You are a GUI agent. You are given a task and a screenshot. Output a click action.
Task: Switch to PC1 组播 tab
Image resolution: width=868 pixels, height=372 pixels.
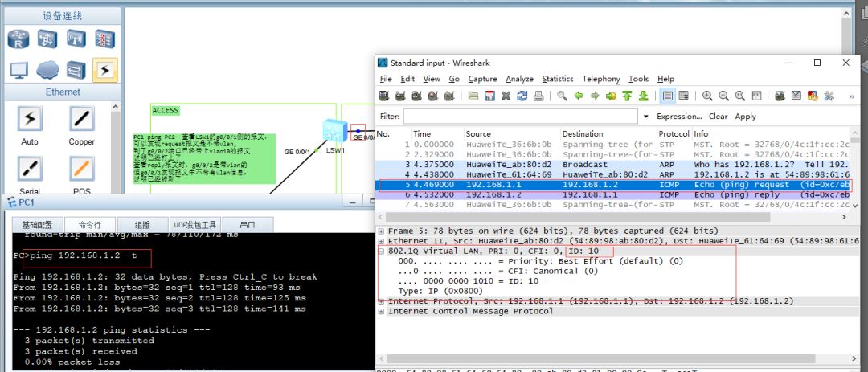[x=142, y=225]
